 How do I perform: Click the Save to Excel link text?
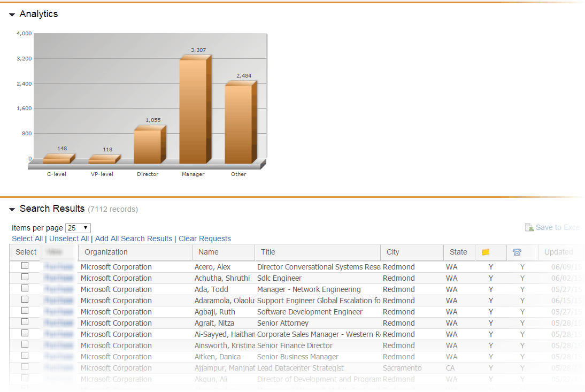[x=558, y=227]
